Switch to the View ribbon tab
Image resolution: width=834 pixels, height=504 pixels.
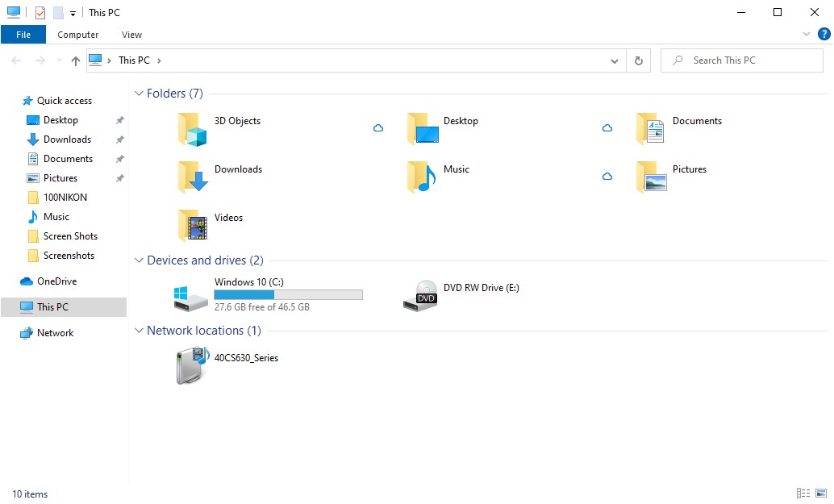[131, 35]
